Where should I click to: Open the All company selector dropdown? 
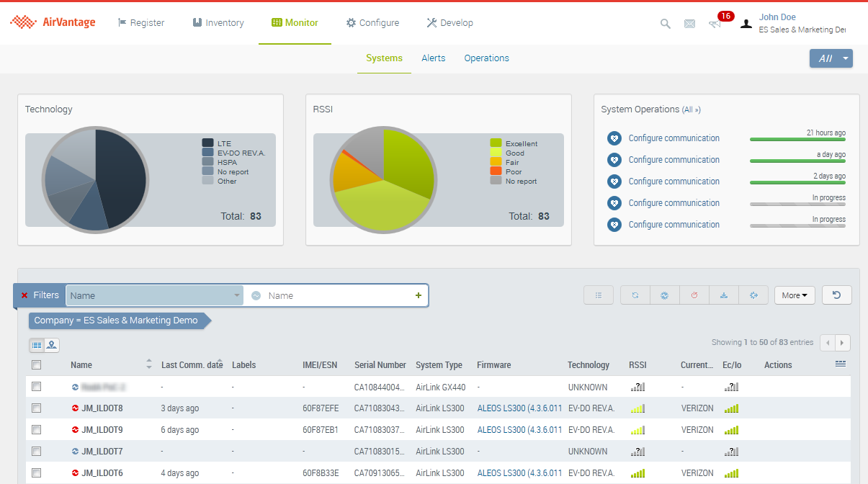831,58
